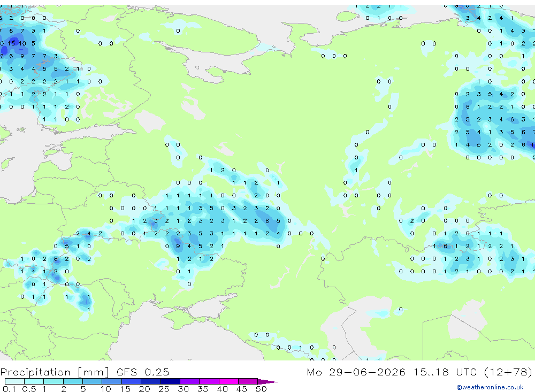Click the "35" legend scale label
The height and width of the screenshot is (392, 535).
203,389
